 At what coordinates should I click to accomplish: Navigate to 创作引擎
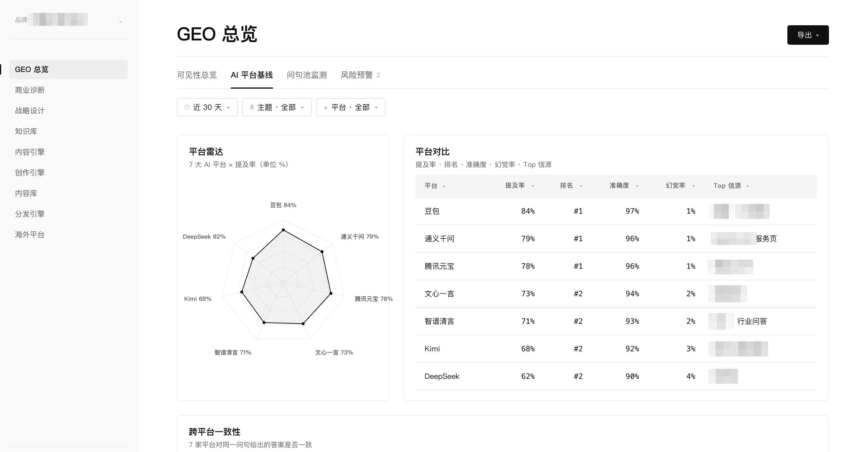[68, 173]
